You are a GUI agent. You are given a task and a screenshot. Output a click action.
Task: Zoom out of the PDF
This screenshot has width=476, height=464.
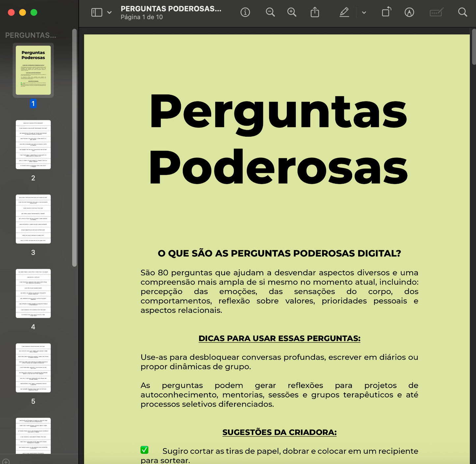[x=270, y=12]
